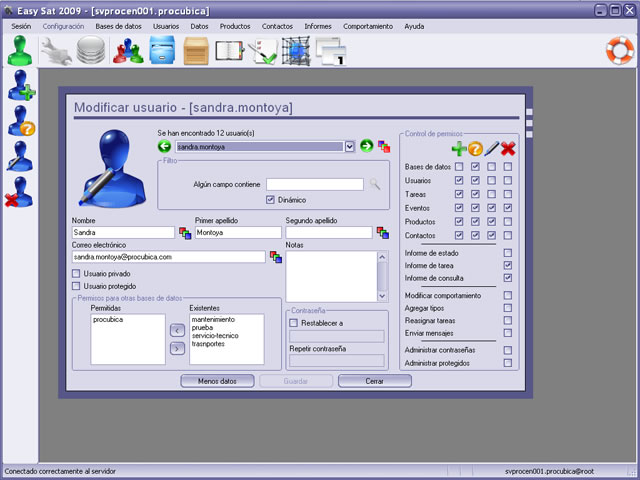The width and height of the screenshot is (640, 480).
Task: Select mantenimiento in the Existentes list
Action: point(213,320)
